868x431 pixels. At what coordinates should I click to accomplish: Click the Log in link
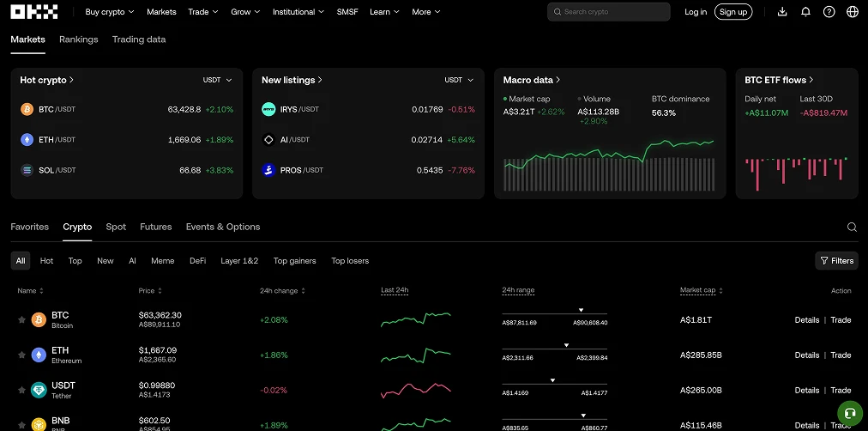[696, 12]
